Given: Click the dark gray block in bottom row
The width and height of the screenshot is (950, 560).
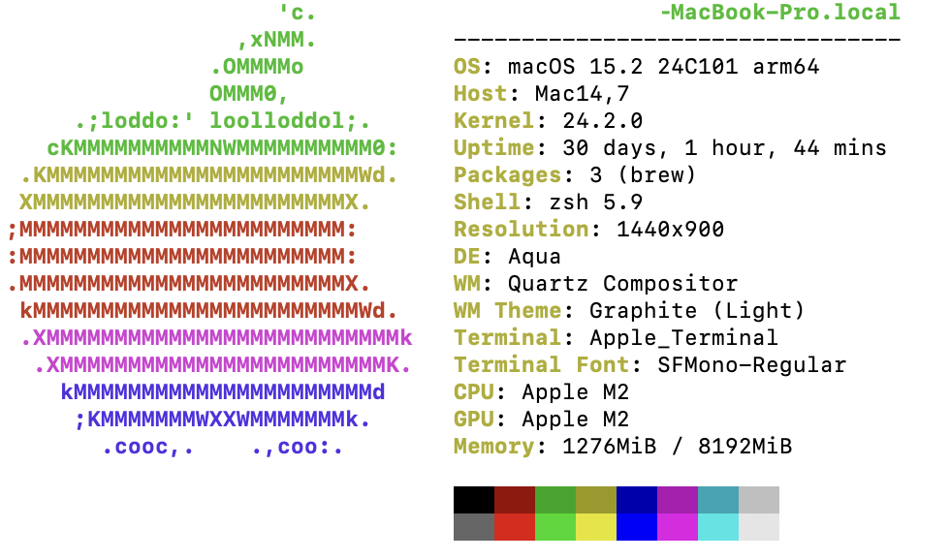Looking at the screenshot, I should tap(474, 527).
